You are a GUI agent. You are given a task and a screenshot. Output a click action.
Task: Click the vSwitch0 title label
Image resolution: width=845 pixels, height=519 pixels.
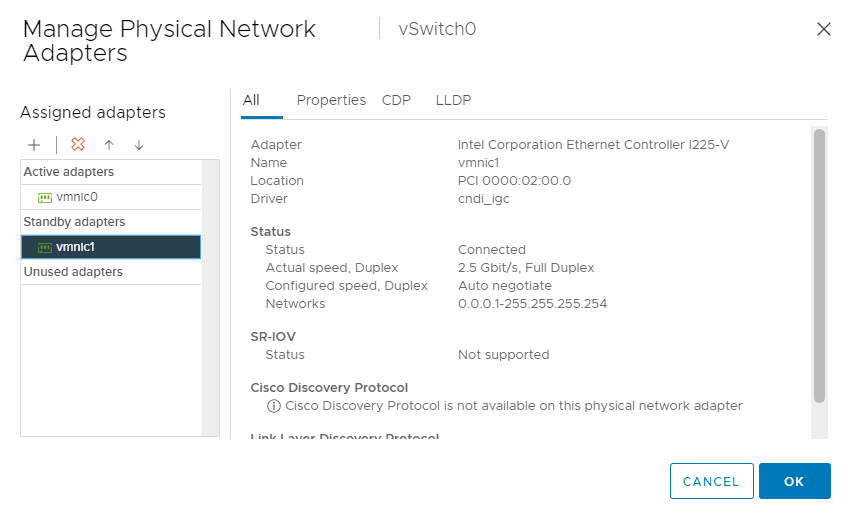pyautogui.click(x=437, y=29)
